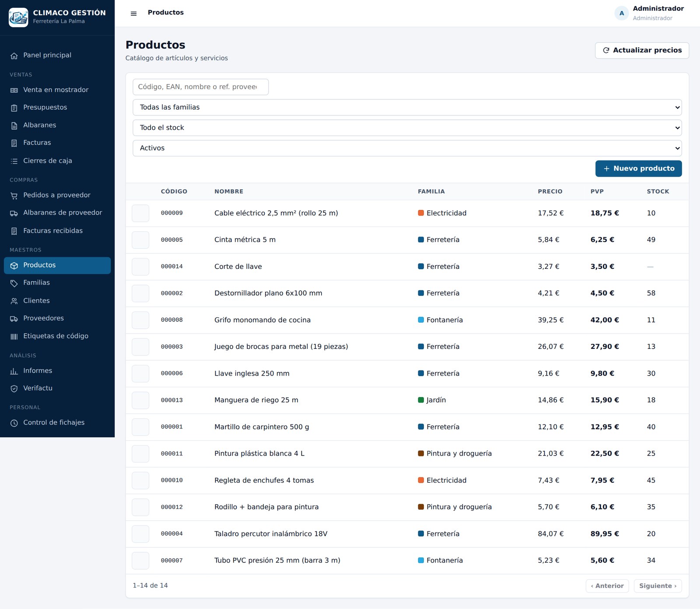The height and width of the screenshot is (609, 700).
Task: Open the Activos status dropdown
Action: point(407,148)
